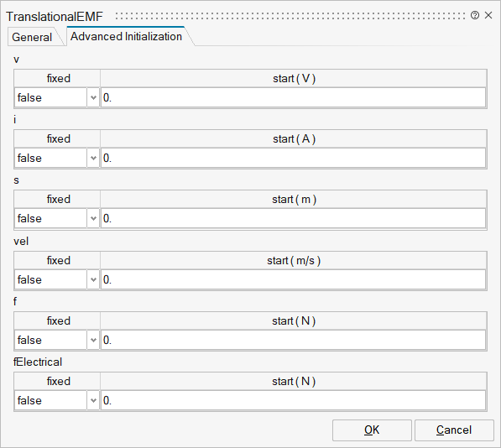501x448 pixels.
Task: Close the TranslationalEMF dialog with the X icon
Action: 488,15
